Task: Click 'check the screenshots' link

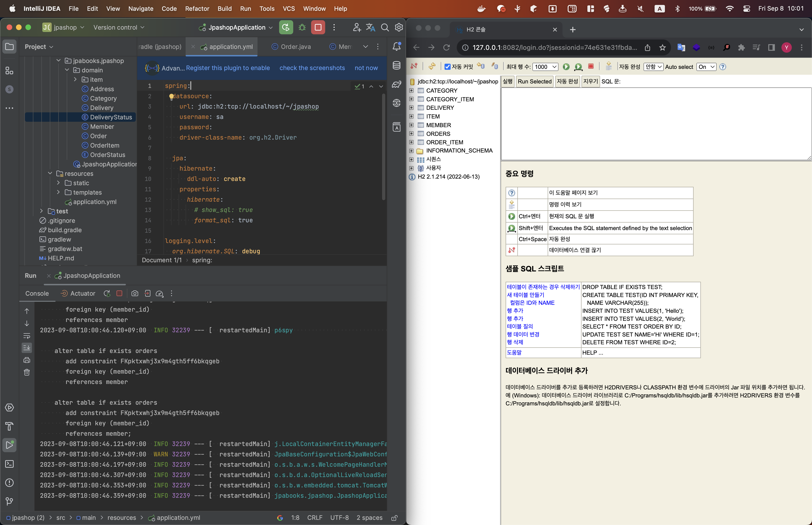Action: tap(312, 68)
